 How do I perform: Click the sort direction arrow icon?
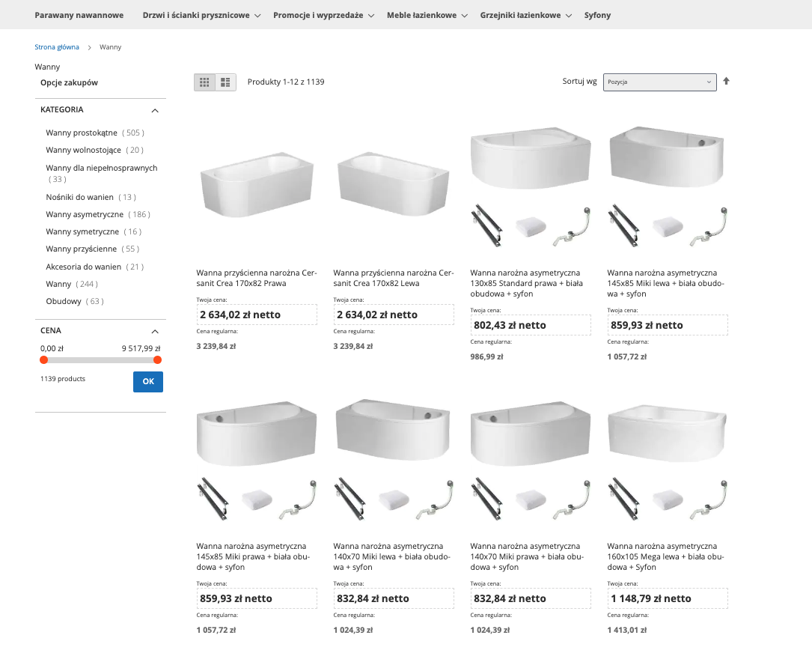click(726, 82)
